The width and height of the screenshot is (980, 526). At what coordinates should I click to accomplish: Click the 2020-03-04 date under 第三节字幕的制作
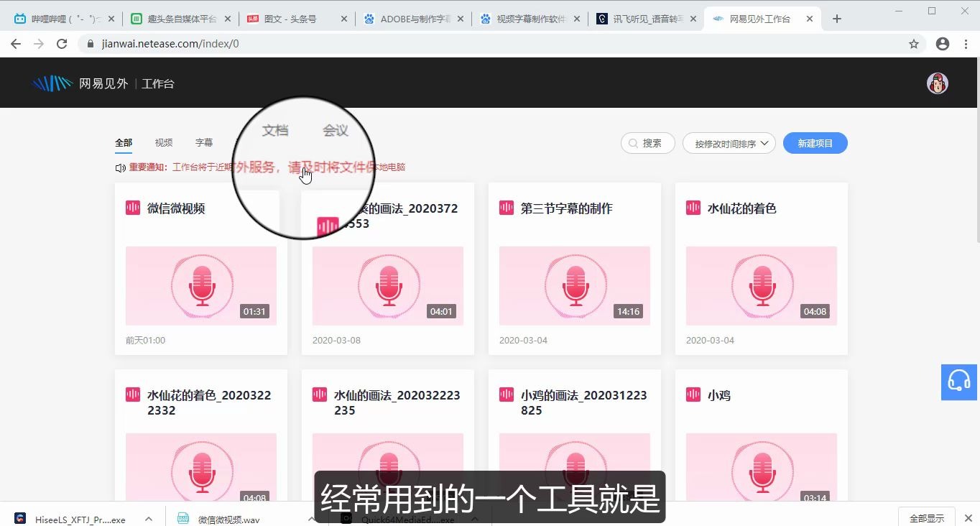point(523,340)
